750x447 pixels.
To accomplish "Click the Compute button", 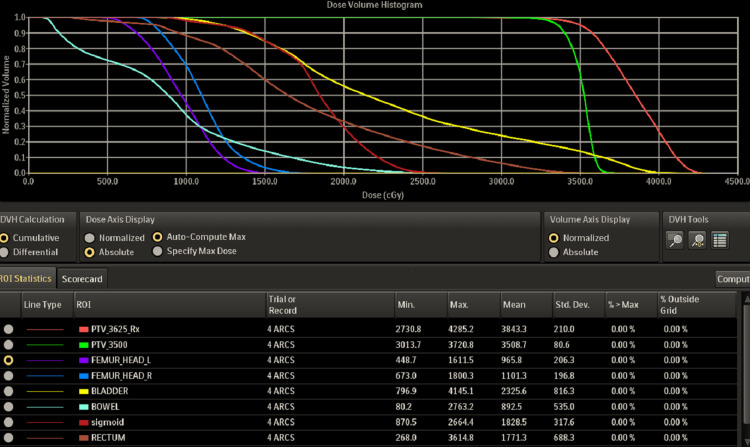I will tap(733, 279).
